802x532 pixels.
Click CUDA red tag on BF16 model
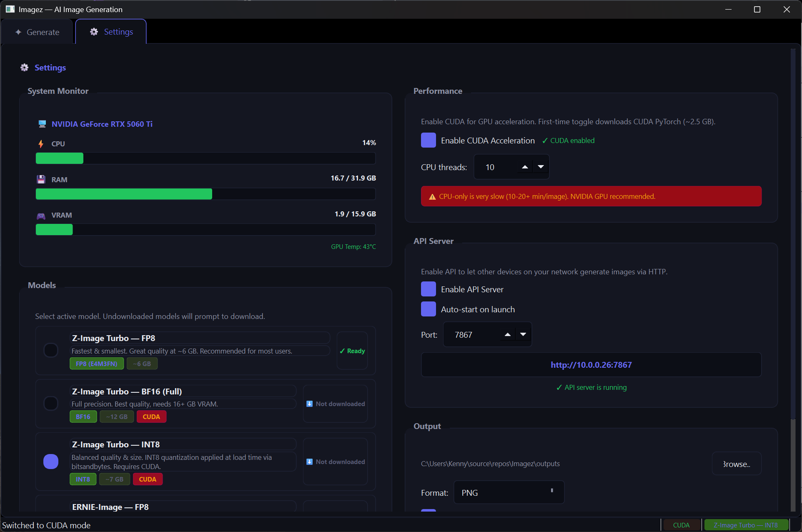click(x=151, y=417)
